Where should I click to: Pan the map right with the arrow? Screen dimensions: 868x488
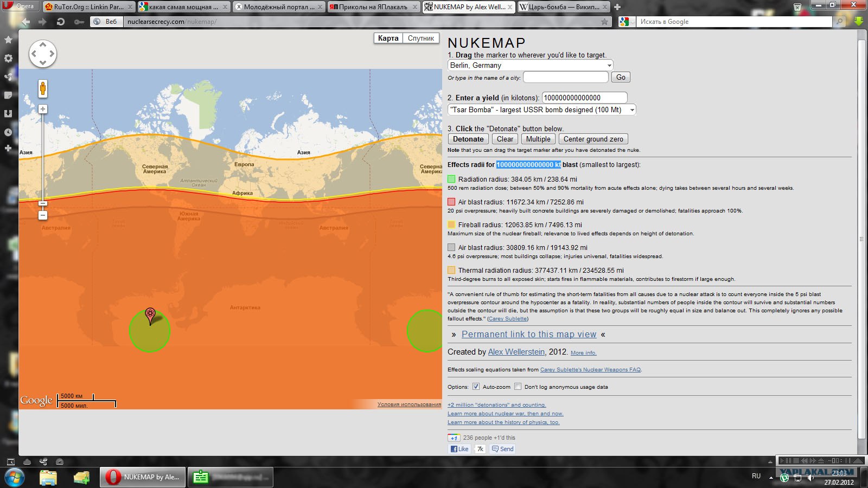coord(52,54)
